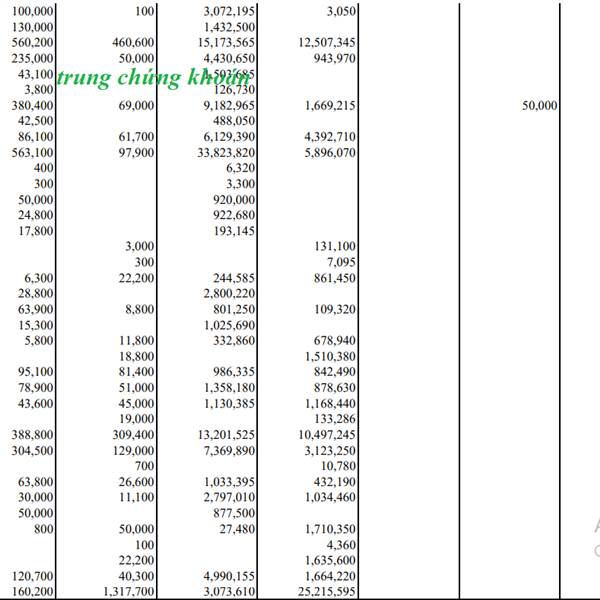Image resolution: width=600 pixels, height=600 pixels.
Task: Select the figure 33,823,820
Action: pos(226,153)
